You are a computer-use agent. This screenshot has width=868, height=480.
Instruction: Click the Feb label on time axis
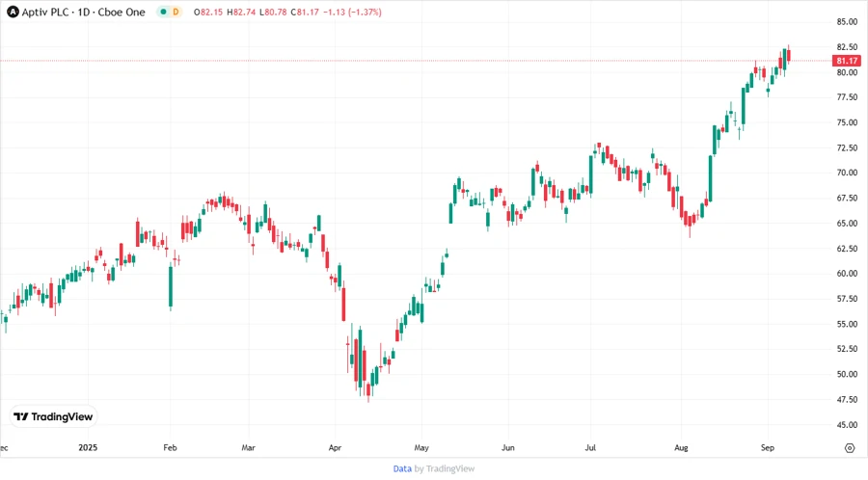pos(170,447)
